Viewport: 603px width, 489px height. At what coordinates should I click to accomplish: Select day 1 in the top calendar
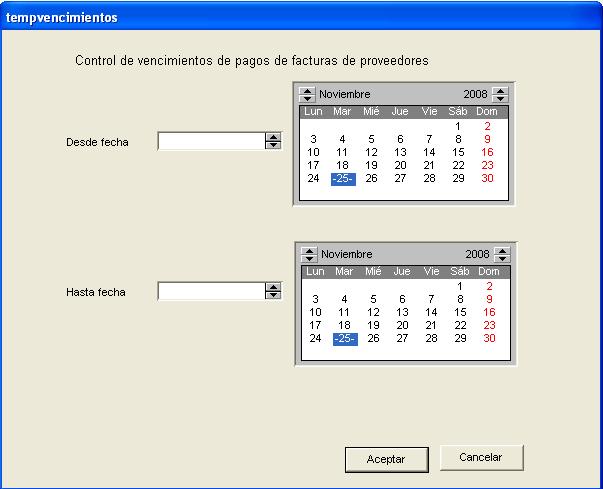pyautogui.click(x=458, y=126)
